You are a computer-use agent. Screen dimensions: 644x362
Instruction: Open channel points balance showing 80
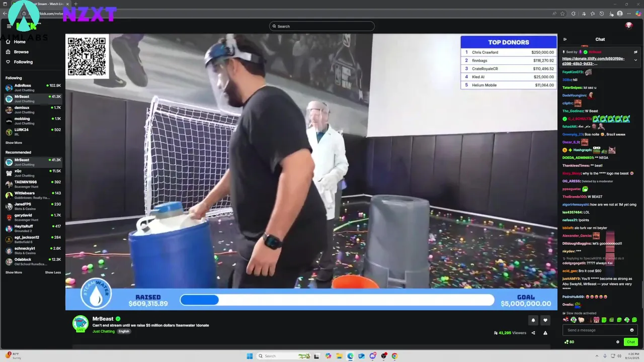(569, 342)
